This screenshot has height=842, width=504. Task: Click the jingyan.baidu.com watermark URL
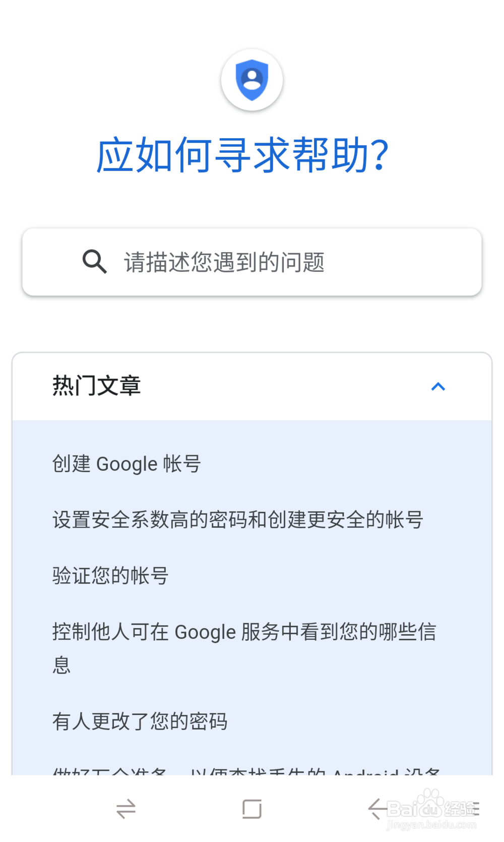[431, 825]
